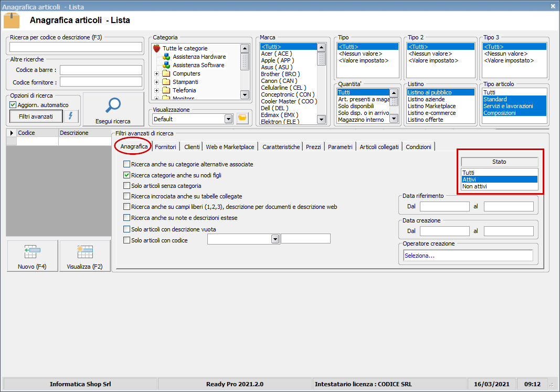Image resolution: width=560 pixels, height=392 pixels.
Task: Expand the Computers tree node
Action: pyautogui.click(x=156, y=73)
